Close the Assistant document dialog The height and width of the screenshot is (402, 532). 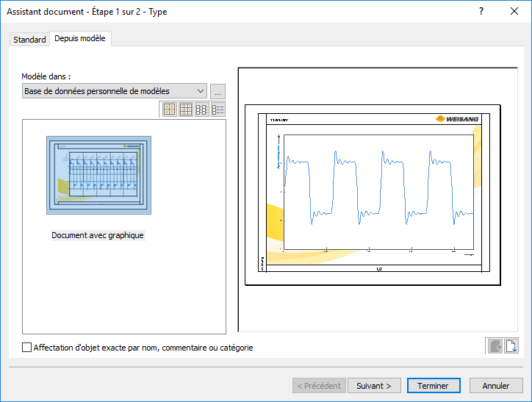tap(514, 11)
